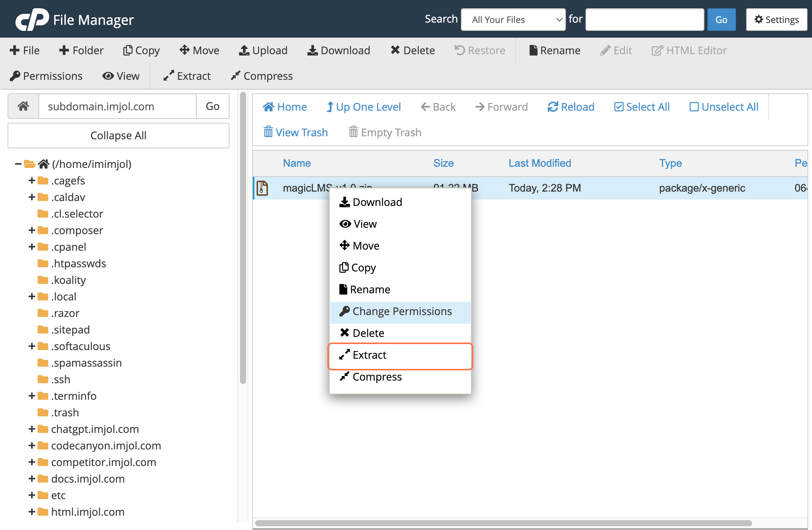The height and width of the screenshot is (530, 812).
Task: Click the Restore toolbar item
Action: pos(480,50)
